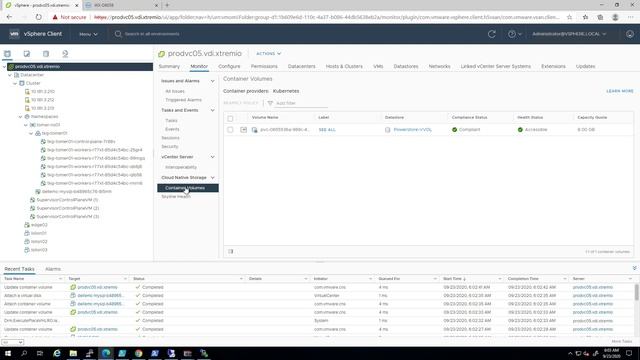Select Skyline Health in Monitor menu
Screen dimensions: 640x360
coord(176,196)
